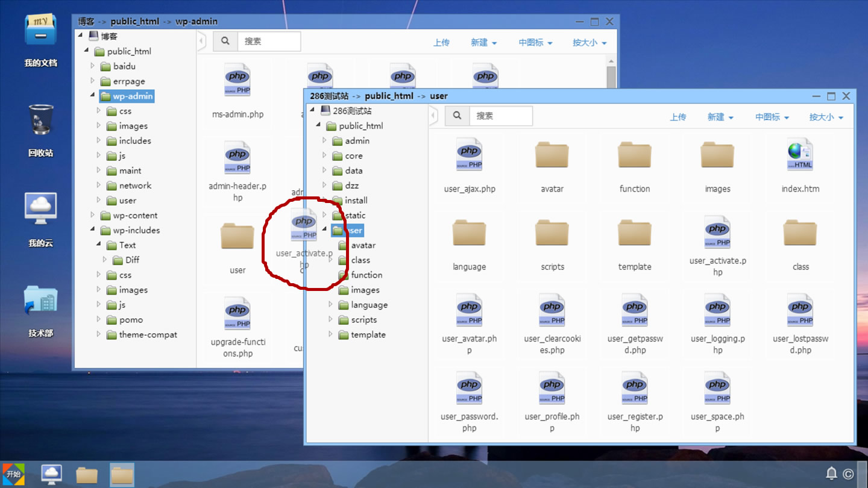Open the 技术部 shortcut on the desktop

coord(41,301)
